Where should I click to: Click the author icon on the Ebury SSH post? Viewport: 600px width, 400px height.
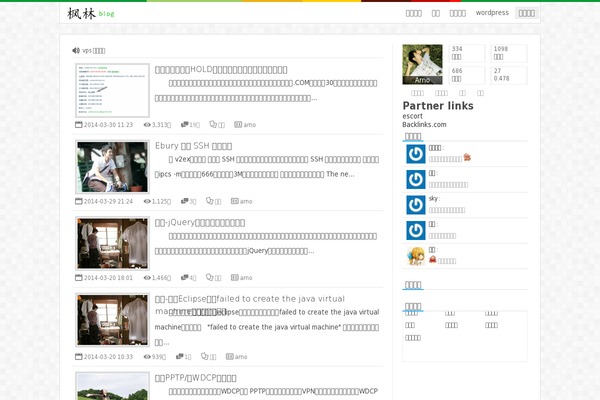click(x=235, y=201)
